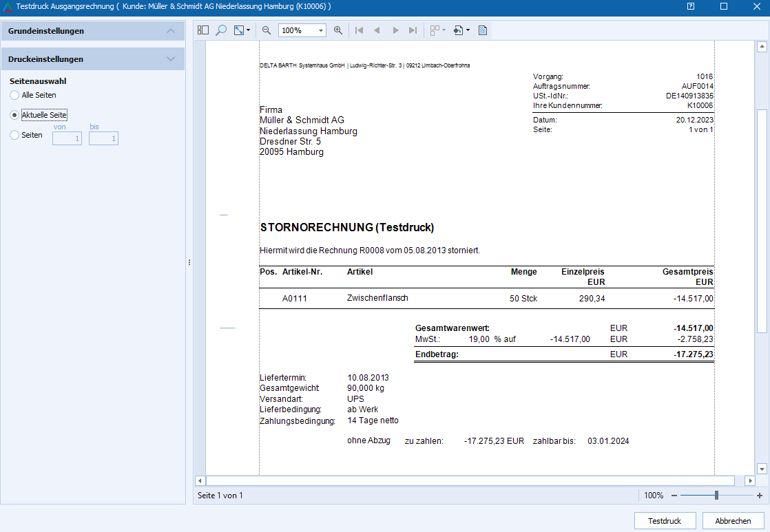This screenshot has height=532, width=770.
Task: Click the magnifier search icon
Action: tap(221, 30)
